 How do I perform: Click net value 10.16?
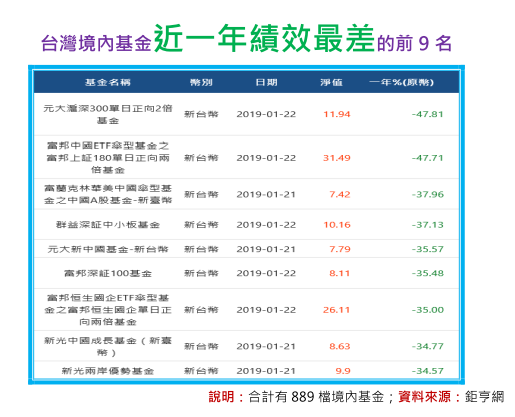coord(337,225)
